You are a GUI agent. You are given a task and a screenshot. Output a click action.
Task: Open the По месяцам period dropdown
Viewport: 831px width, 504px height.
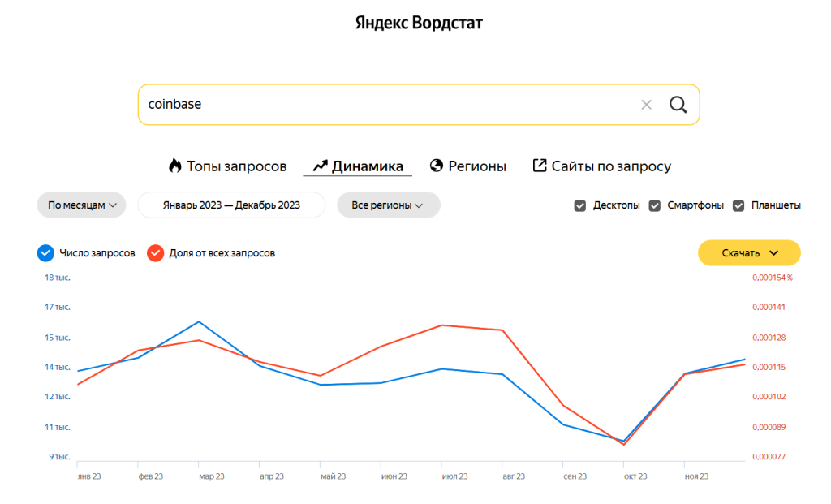[81, 205]
